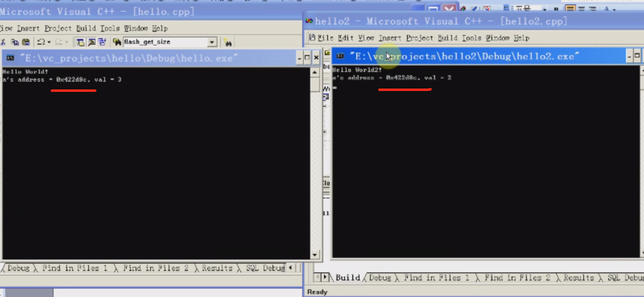Minimize the hello.exe console window
The image size is (644, 297).
[x=299, y=58]
